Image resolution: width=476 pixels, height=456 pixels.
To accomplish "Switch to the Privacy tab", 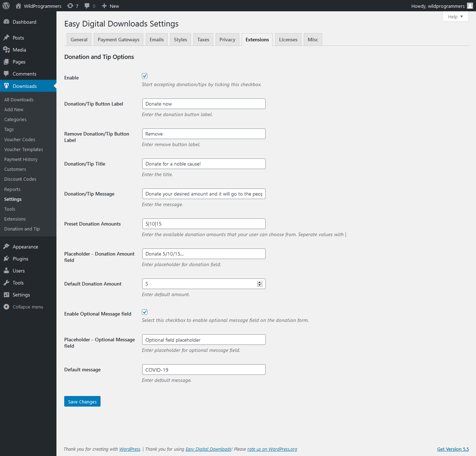I will point(227,40).
